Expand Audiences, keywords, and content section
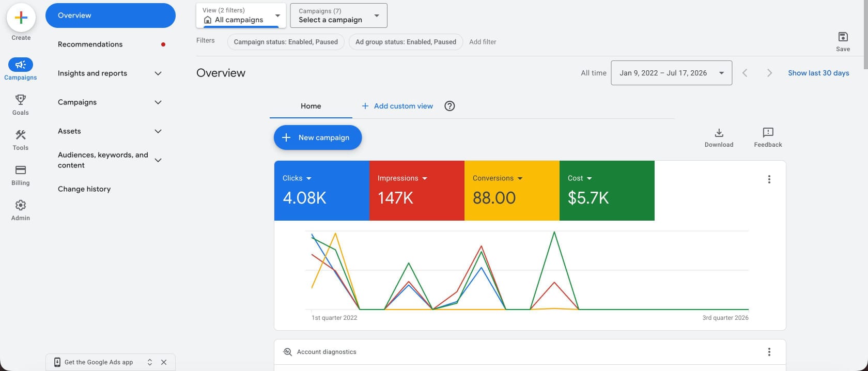Image resolution: width=868 pixels, height=371 pixels. [x=158, y=160]
